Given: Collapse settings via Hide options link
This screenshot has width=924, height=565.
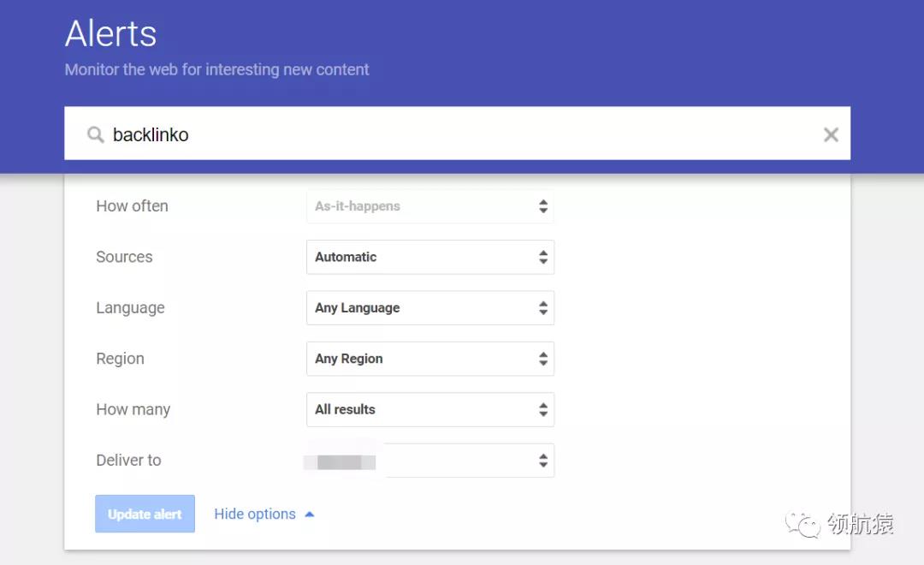Looking at the screenshot, I should pyautogui.click(x=254, y=514).
